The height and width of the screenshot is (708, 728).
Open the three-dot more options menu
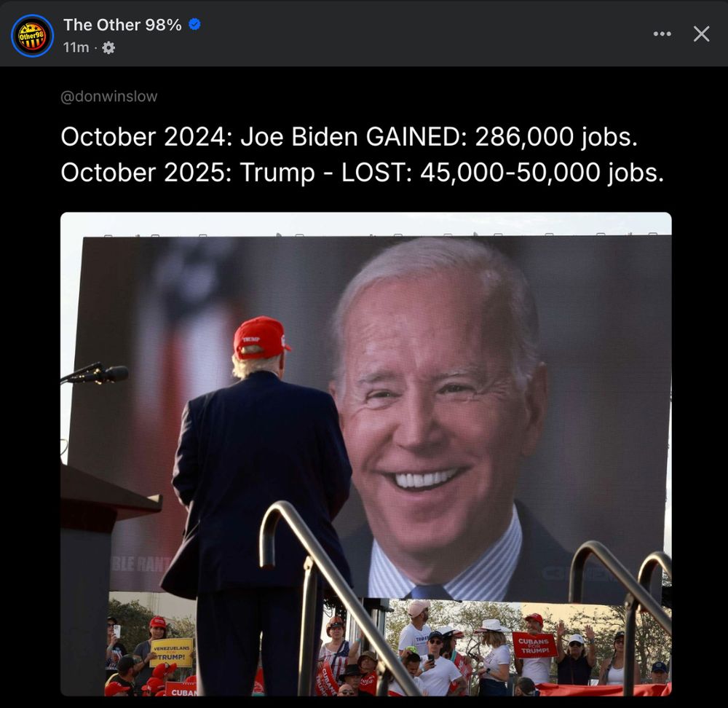pyautogui.click(x=662, y=34)
